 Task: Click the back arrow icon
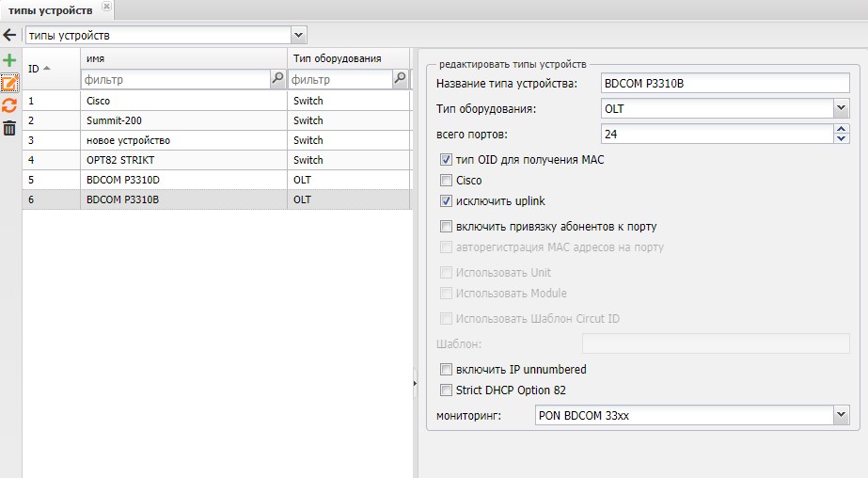(9, 35)
